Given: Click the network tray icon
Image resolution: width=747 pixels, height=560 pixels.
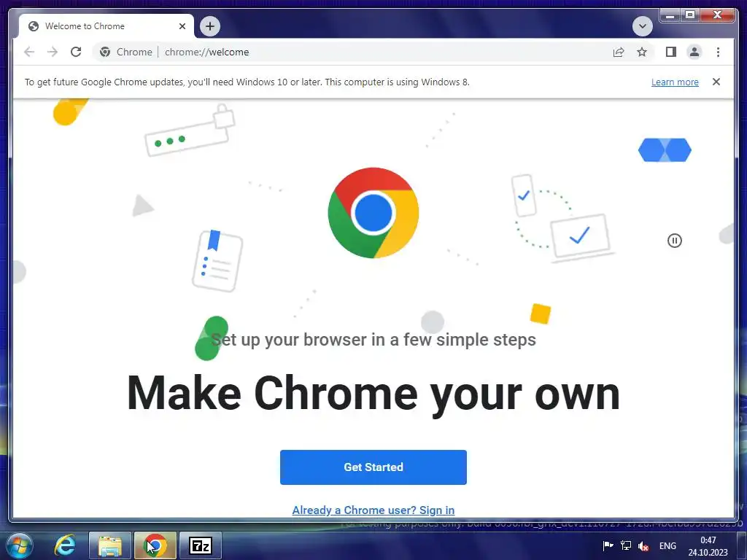Looking at the screenshot, I should point(625,545).
